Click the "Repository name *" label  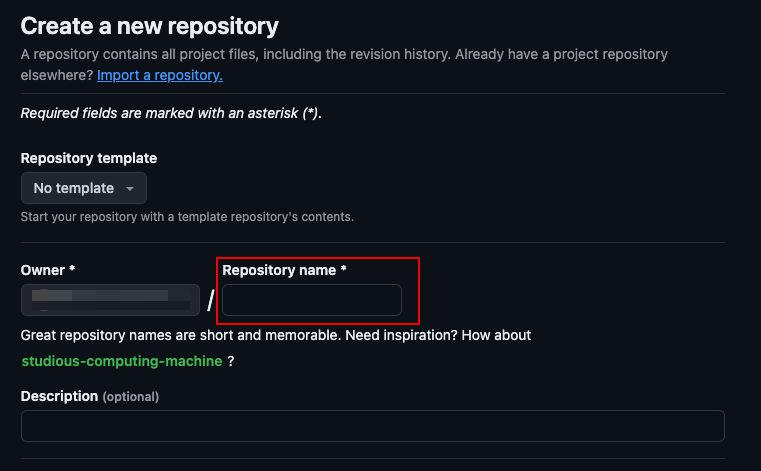point(284,270)
